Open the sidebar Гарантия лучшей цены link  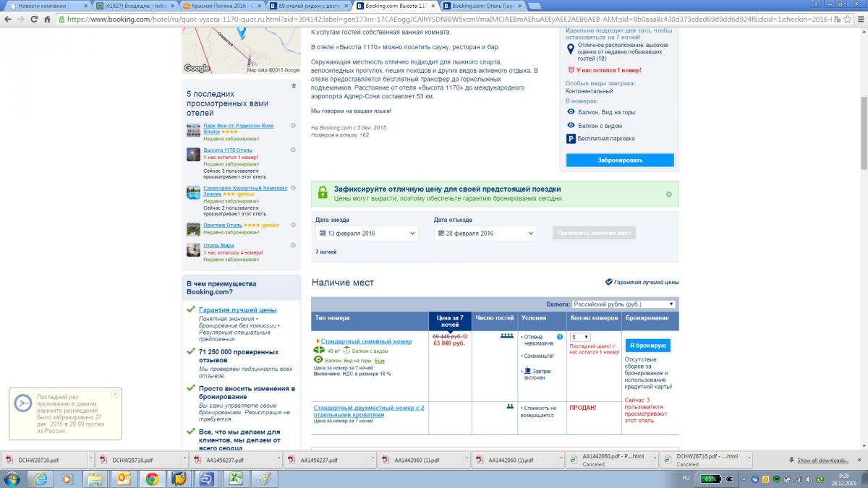tap(237, 309)
